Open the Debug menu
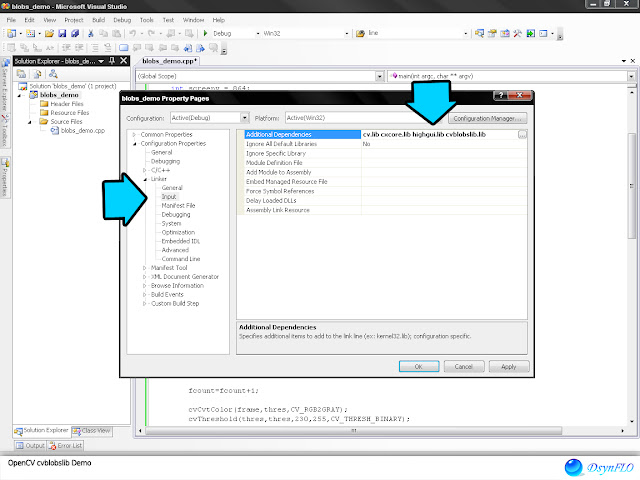Screen dimensions: 640x480 coord(122,20)
